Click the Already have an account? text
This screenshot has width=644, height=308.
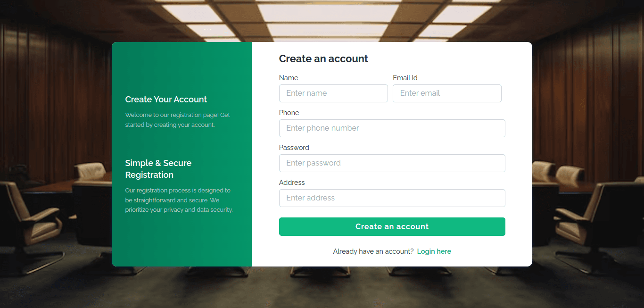coord(373,251)
